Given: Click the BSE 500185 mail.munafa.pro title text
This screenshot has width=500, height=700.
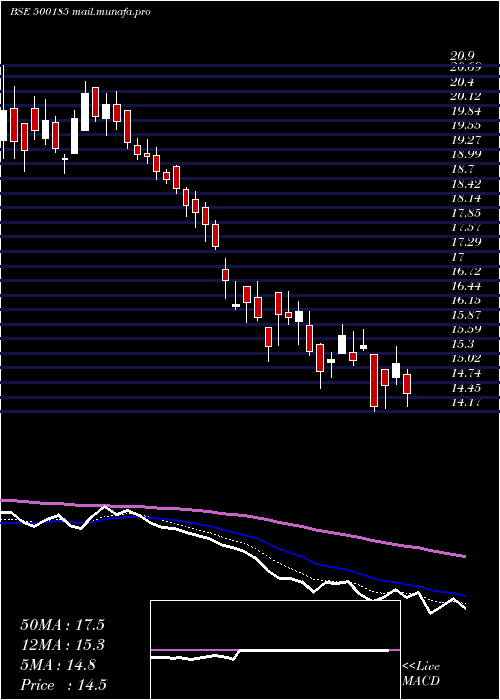Looking at the screenshot, I should pyautogui.click(x=80, y=12).
